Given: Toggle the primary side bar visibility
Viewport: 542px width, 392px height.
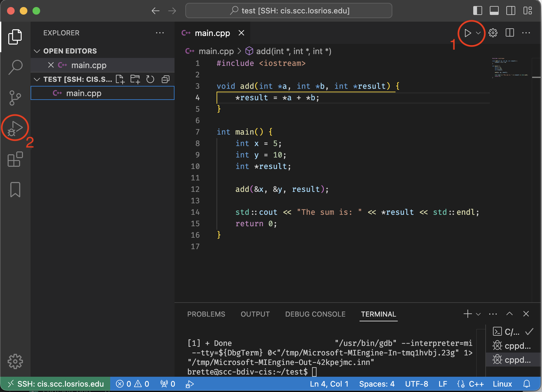Looking at the screenshot, I should pyautogui.click(x=477, y=11).
